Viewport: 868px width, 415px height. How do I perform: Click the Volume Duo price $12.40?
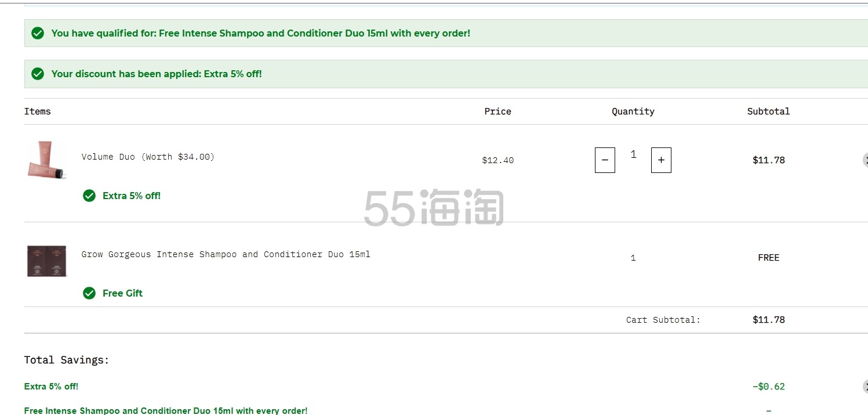[x=498, y=160]
